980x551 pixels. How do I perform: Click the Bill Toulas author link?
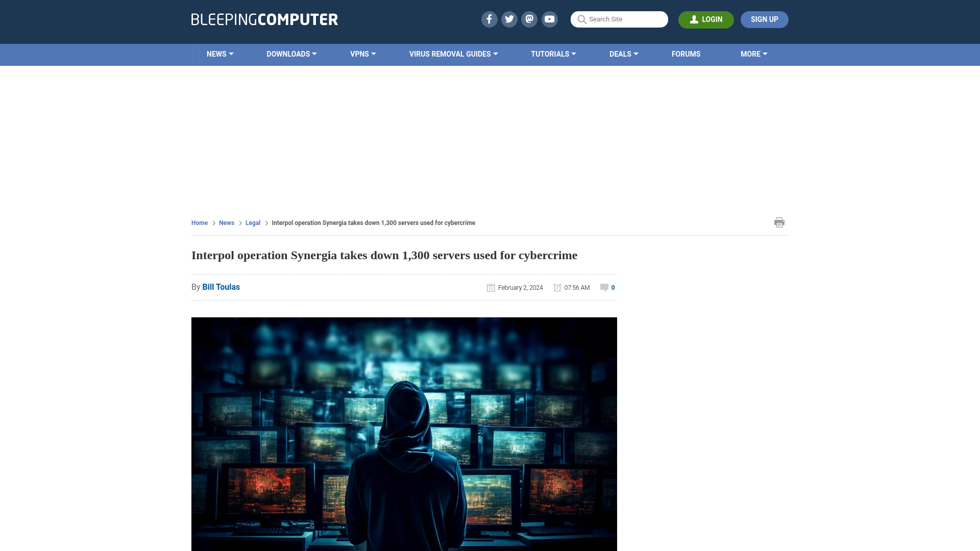221,287
